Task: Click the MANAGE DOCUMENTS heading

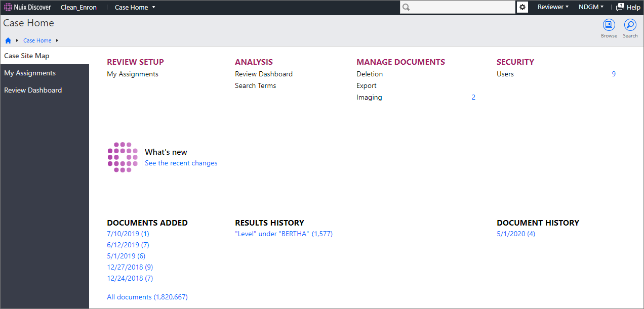Action: click(x=401, y=62)
